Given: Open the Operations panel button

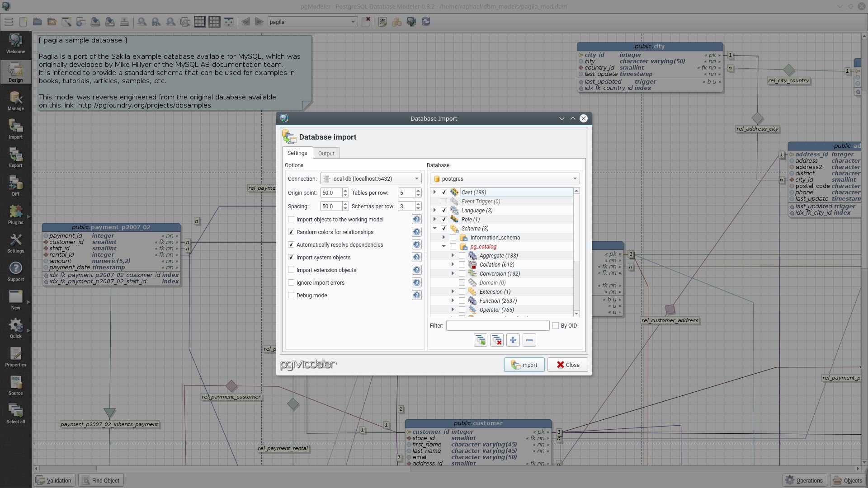Looking at the screenshot, I should click(x=804, y=480).
